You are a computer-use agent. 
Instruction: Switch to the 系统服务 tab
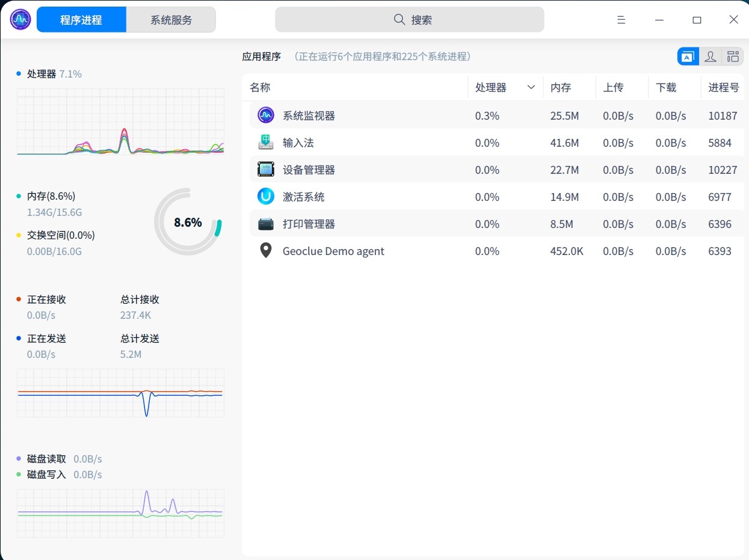[171, 19]
